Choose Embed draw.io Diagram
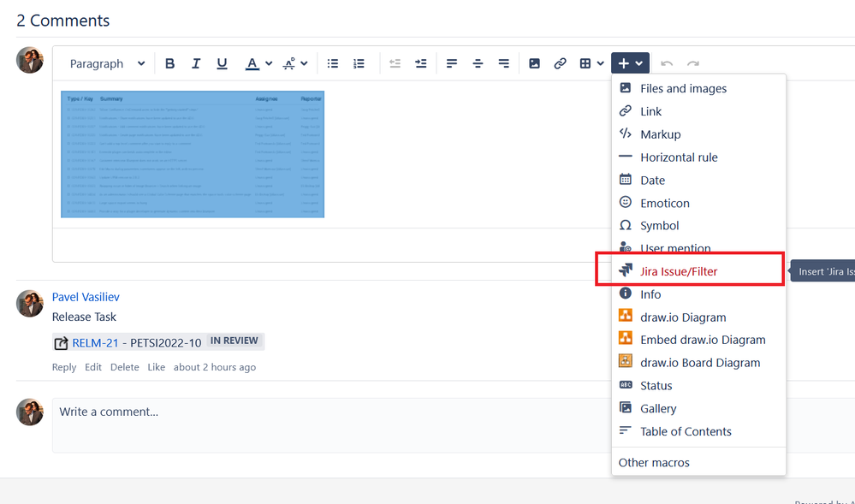Screen dimensions: 855x504 tap(698, 339)
